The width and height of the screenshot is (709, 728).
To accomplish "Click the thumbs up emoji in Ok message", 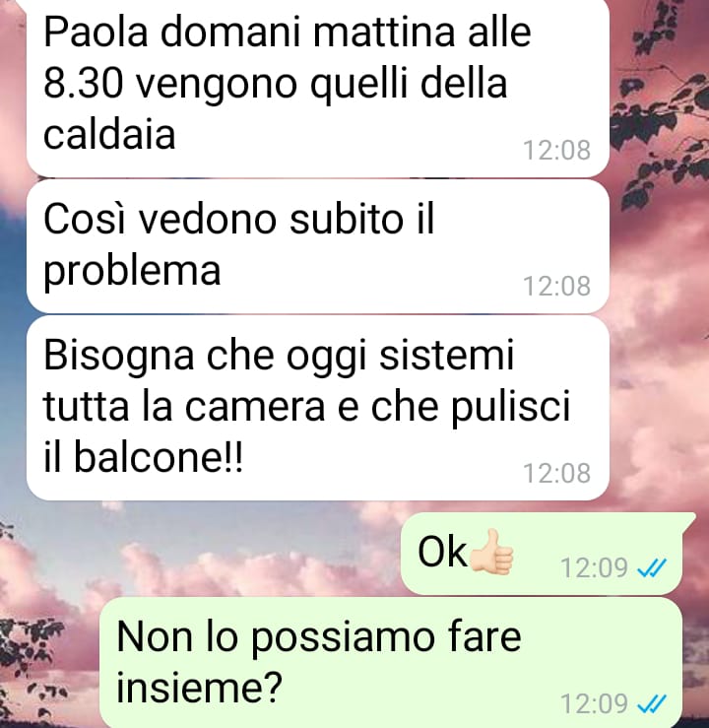I will tap(491, 552).
